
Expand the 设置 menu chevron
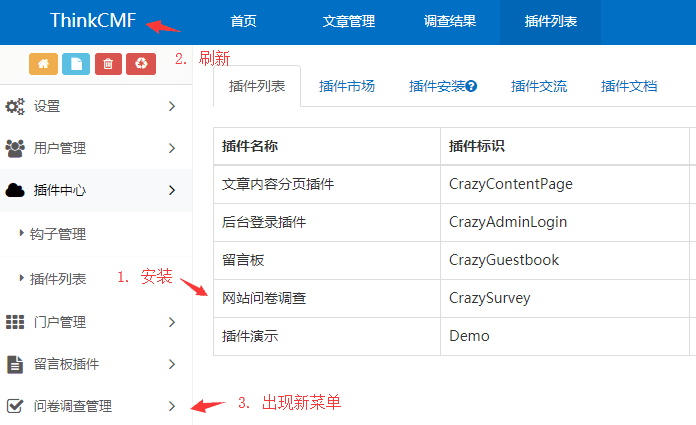[172, 106]
